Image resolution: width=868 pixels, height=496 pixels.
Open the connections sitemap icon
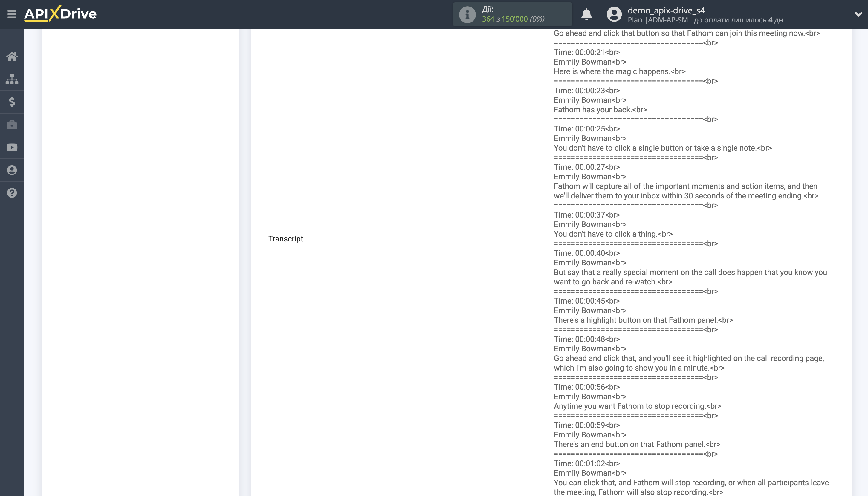click(12, 79)
